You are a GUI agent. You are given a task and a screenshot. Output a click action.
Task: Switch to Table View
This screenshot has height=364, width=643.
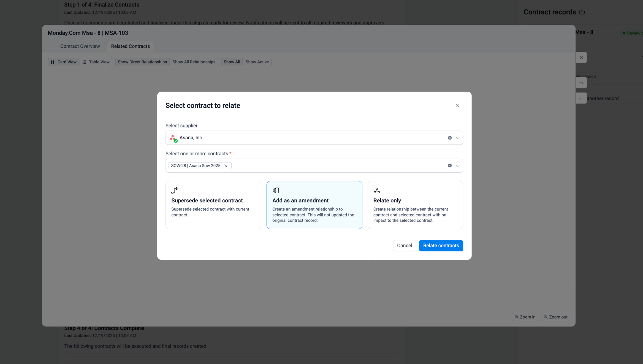(96, 62)
